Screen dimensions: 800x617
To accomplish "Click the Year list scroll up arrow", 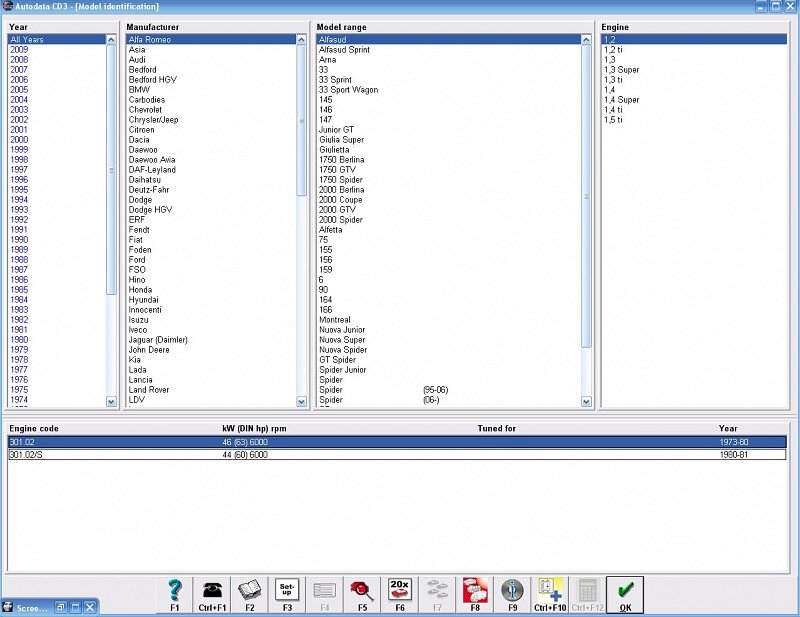I will [x=111, y=40].
